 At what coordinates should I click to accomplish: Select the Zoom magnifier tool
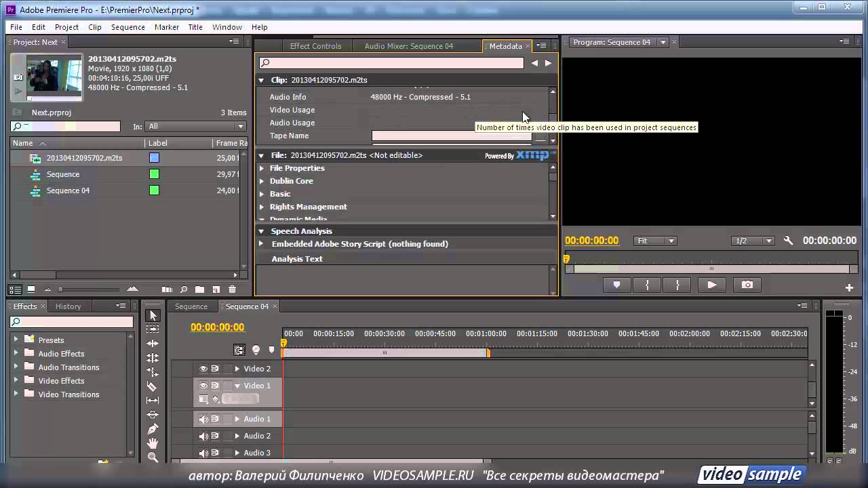153,457
